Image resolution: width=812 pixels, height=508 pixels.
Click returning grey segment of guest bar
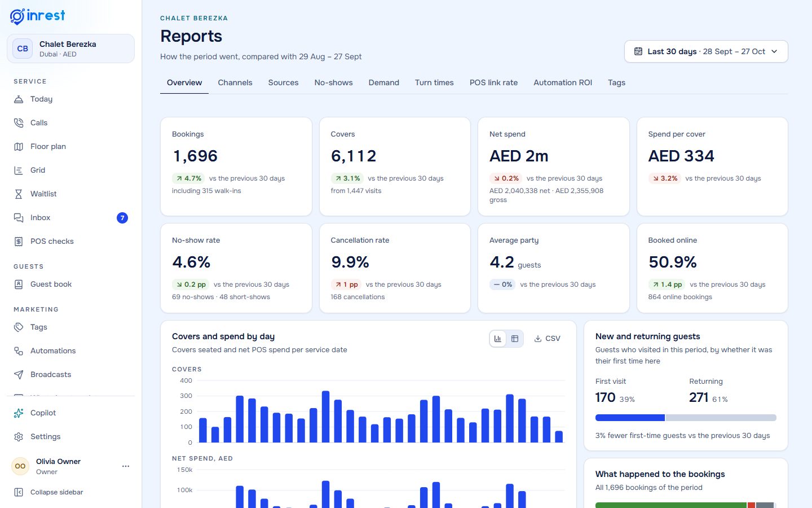(721, 418)
